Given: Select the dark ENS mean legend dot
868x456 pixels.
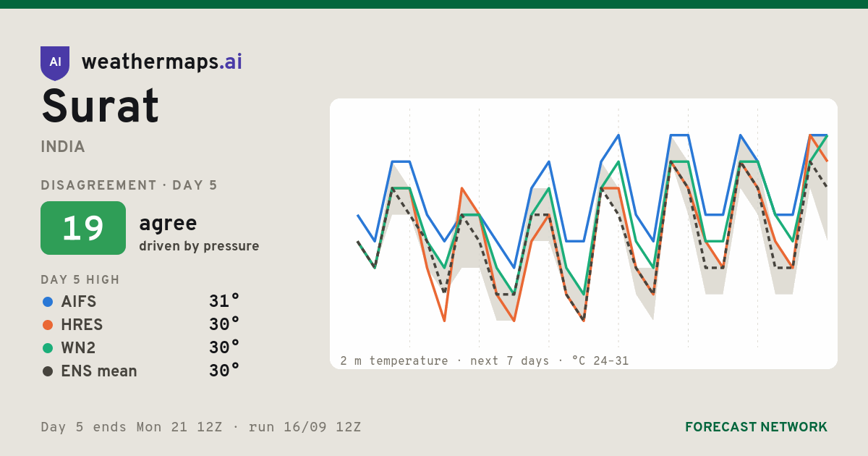Looking at the screenshot, I should pyautogui.click(x=48, y=371).
